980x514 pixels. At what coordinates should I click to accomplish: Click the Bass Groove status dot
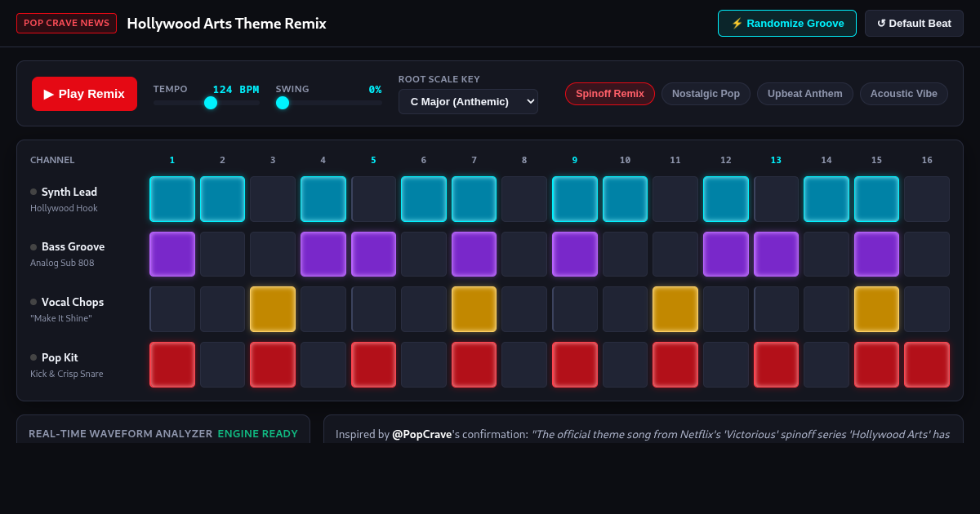tap(33, 246)
